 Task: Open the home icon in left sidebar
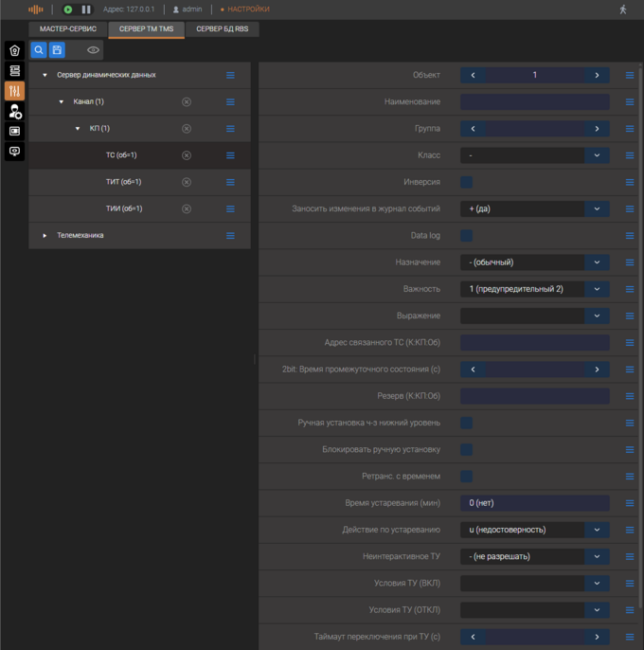[x=14, y=50]
